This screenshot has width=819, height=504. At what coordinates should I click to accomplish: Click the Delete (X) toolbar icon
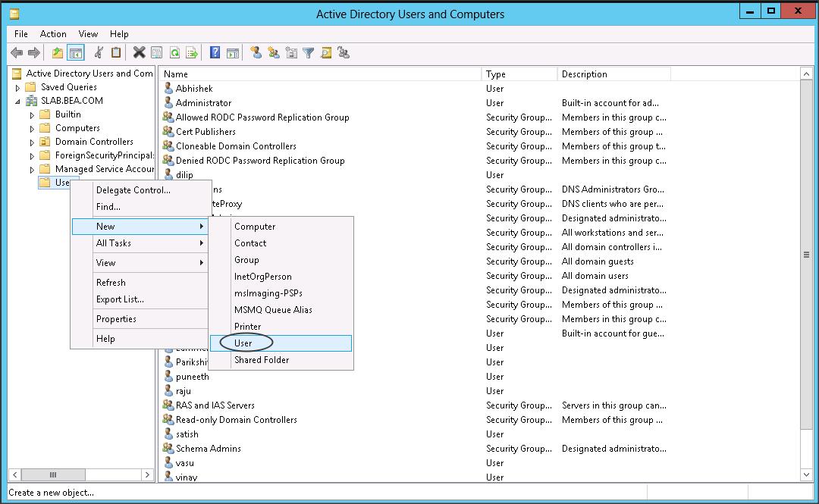pos(139,52)
